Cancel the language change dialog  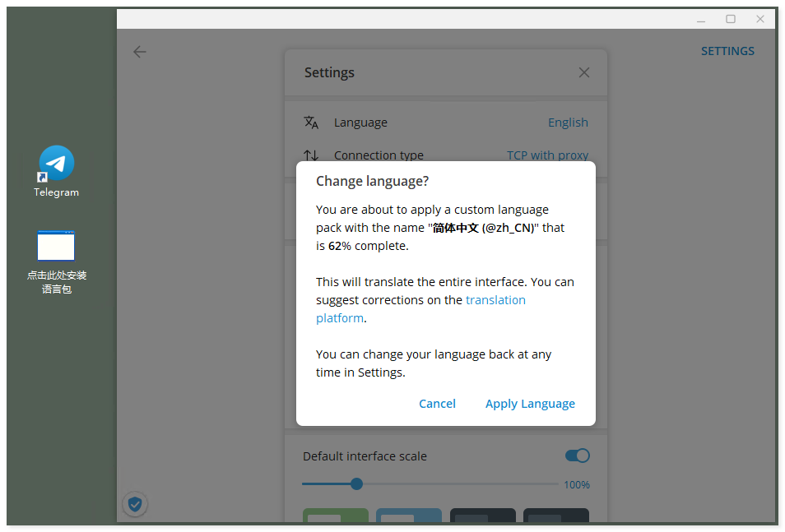437,404
